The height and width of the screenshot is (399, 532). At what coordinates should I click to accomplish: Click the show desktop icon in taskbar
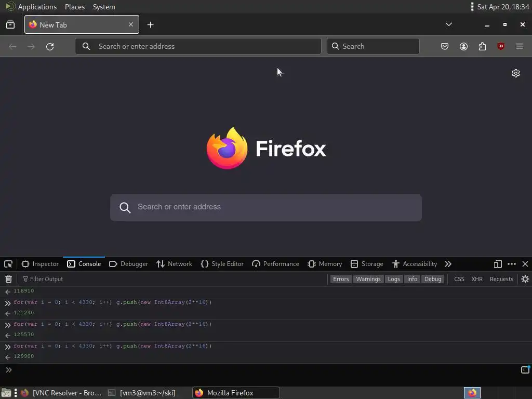pyautogui.click(x=6, y=393)
